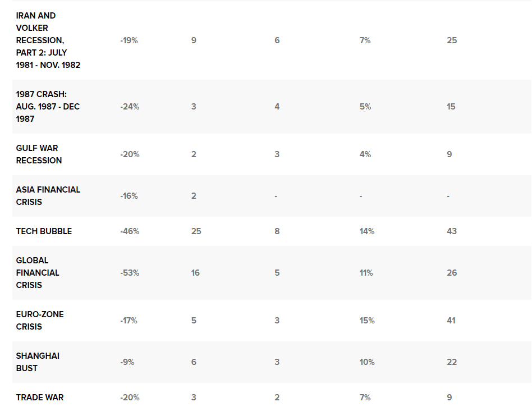Image resolution: width=532 pixels, height=411 pixels.
Task: Click the Trade War row label
Action: 40,398
